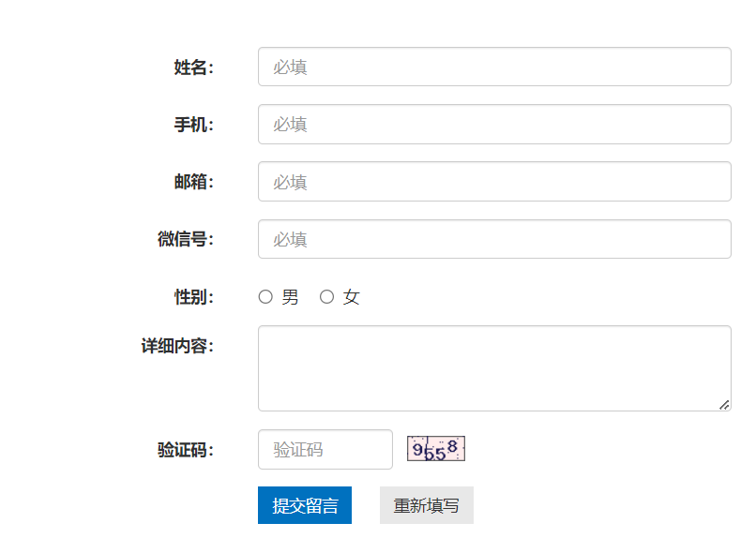Click the 微信号 label text

click(185, 239)
